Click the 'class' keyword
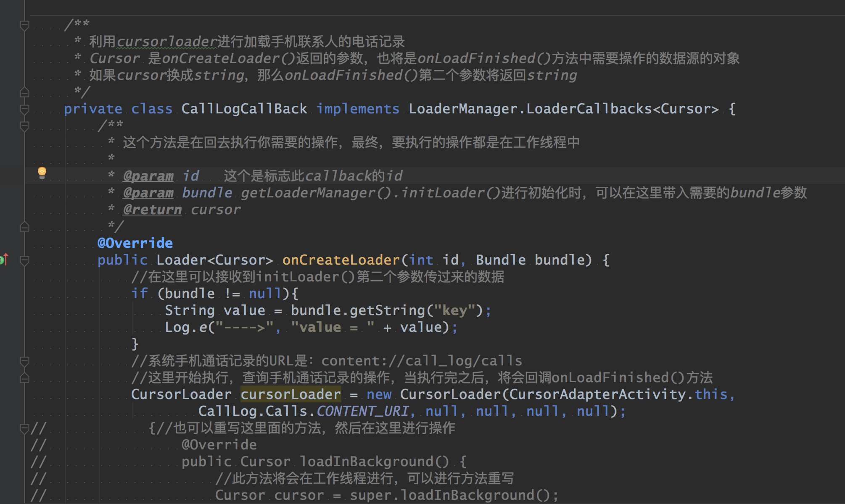Image resolution: width=845 pixels, height=504 pixels. pos(152,109)
